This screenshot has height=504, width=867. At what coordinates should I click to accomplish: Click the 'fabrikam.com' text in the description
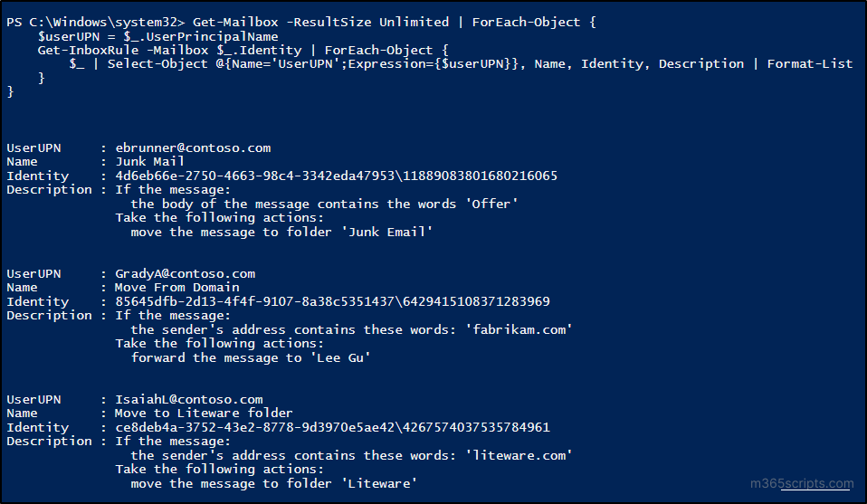(x=519, y=329)
